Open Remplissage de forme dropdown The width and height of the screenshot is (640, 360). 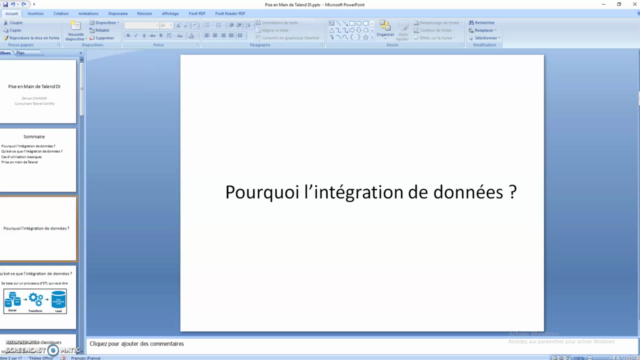pos(437,23)
